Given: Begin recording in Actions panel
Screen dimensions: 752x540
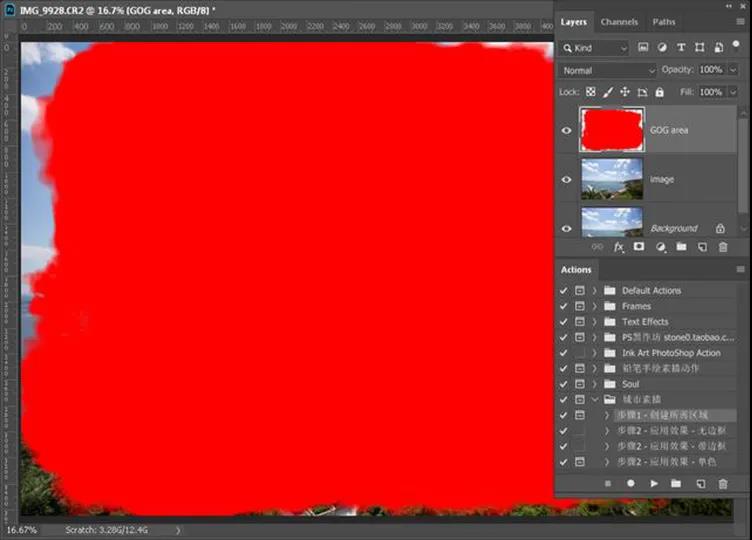Looking at the screenshot, I should click(x=631, y=483).
